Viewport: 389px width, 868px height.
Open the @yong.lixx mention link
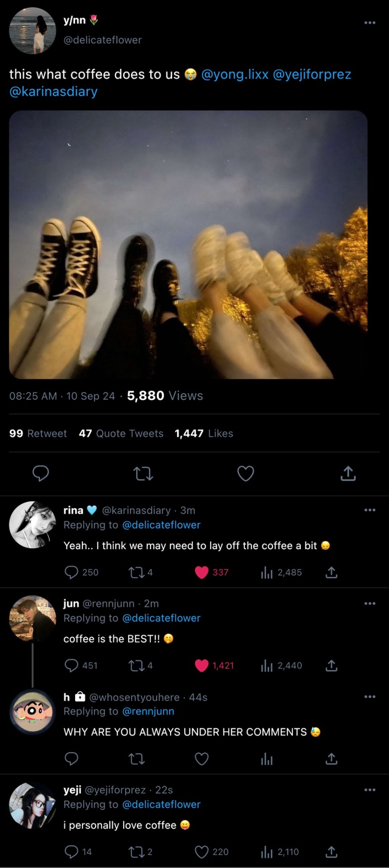234,74
